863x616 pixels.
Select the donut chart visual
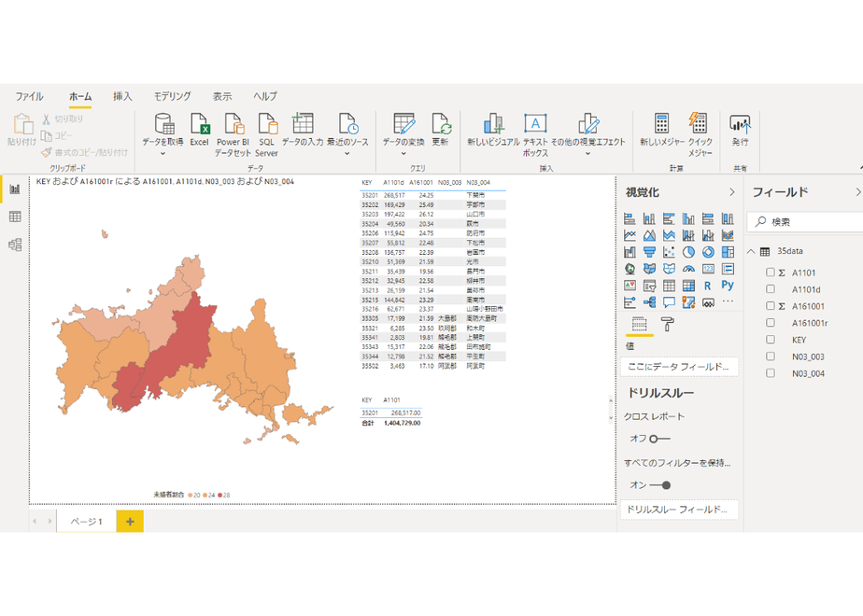(x=708, y=252)
